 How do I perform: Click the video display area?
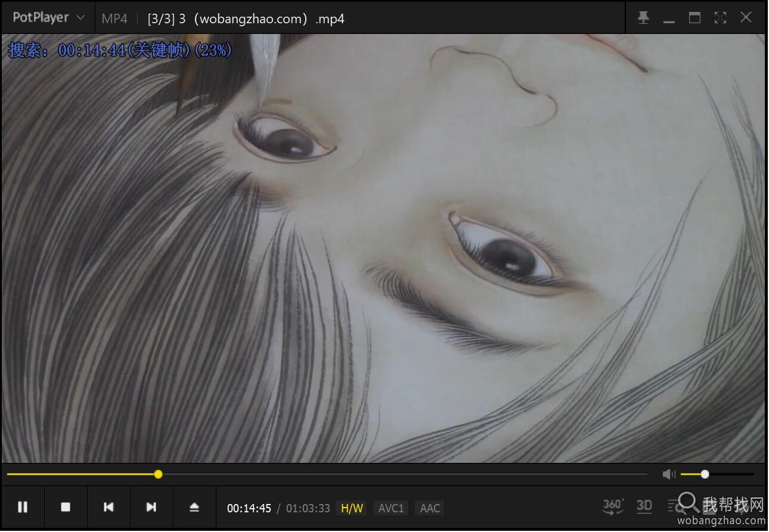[x=383, y=248]
